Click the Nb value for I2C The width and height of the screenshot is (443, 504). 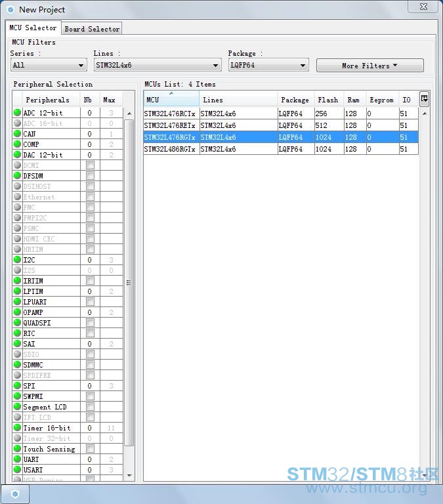pyautogui.click(x=90, y=260)
